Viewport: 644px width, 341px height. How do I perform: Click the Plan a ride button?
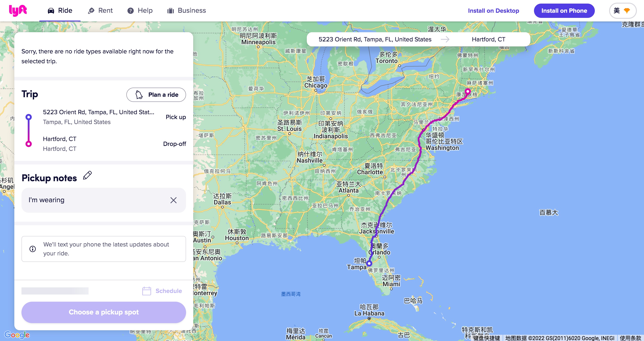[156, 95]
